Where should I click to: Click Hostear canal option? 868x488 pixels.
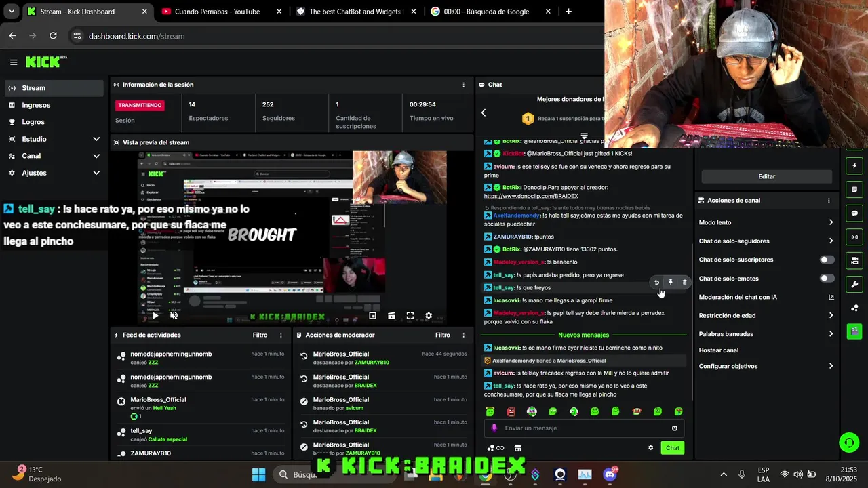coord(719,350)
